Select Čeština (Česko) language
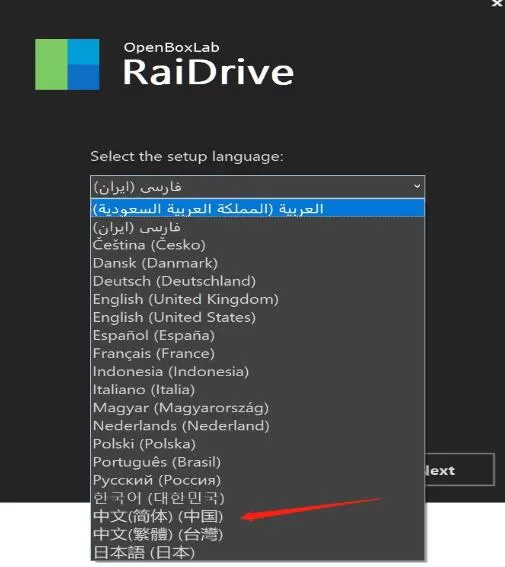505x567 pixels. pos(258,245)
